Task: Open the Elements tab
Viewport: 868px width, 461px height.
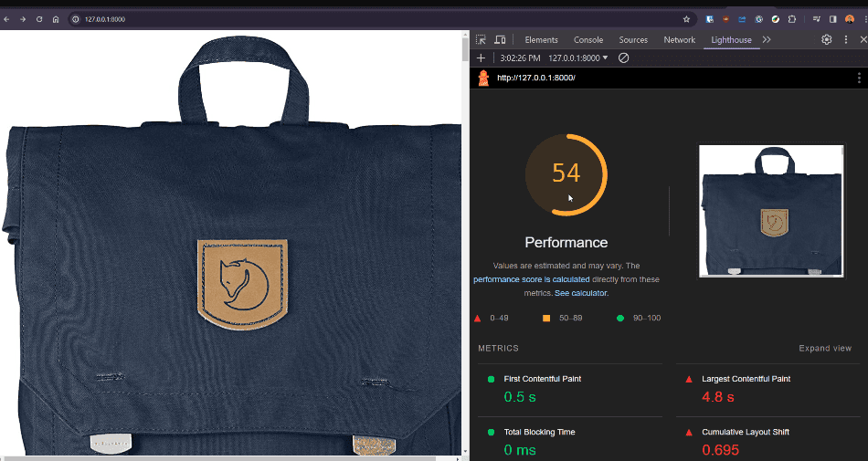Action: pyautogui.click(x=541, y=40)
